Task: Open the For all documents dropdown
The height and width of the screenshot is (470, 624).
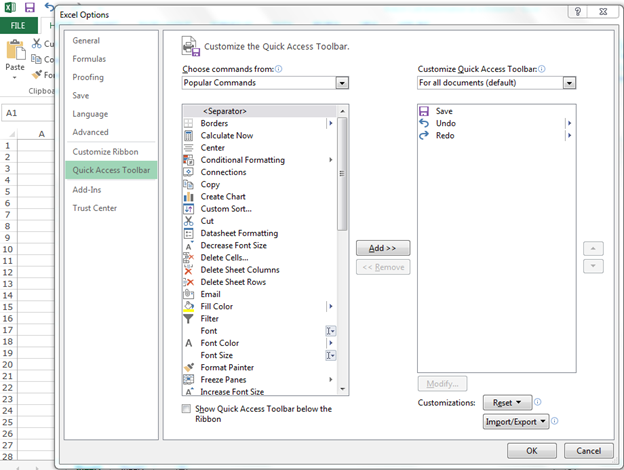Action: (569, 83)
